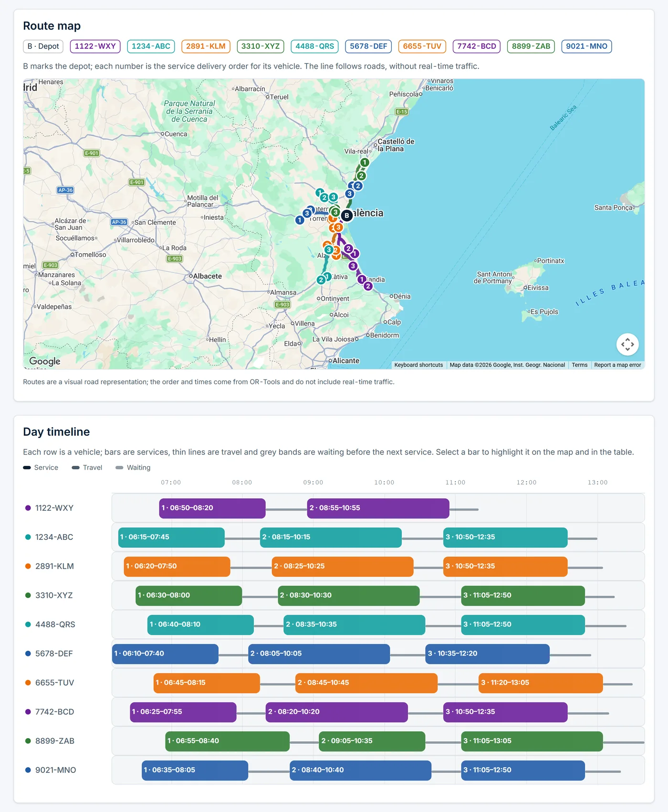Select the 9021-MNO vehicle chip
The width and height of the screenshot is (668, 812).
[587, 46]
